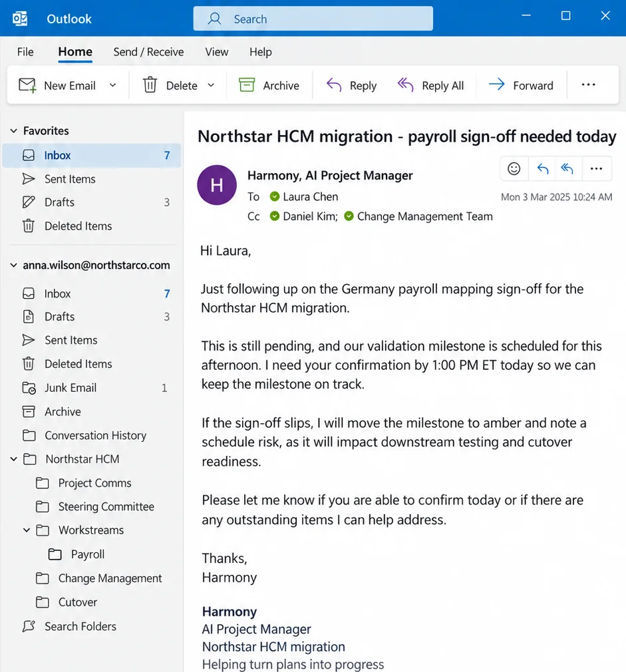Minimize the Outlook window

pyautogui.click(x=526, y=15)
